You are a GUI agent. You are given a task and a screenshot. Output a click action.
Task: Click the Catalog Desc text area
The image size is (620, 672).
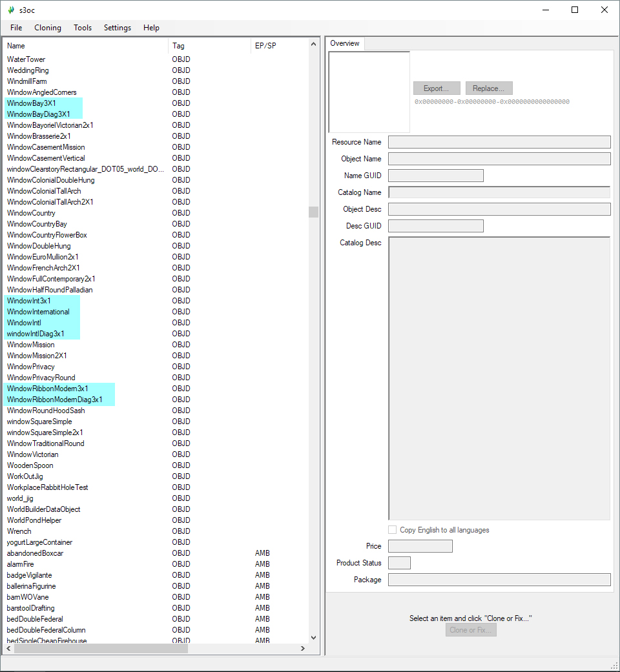(499, 378)
